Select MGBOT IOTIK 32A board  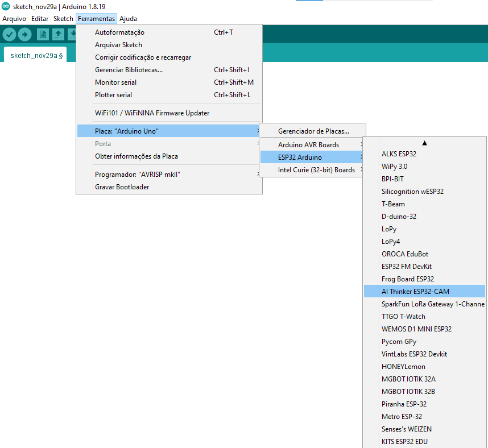pos(424,379)
